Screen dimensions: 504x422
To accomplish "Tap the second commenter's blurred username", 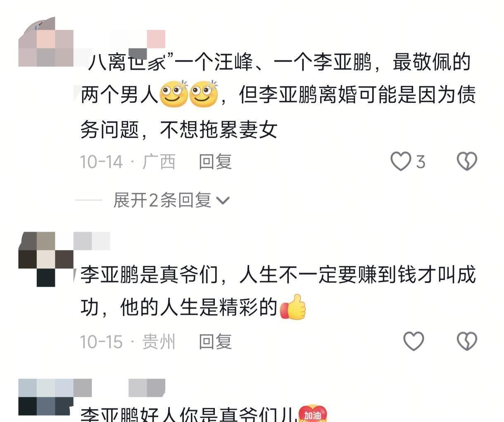I will click(92, 241).
